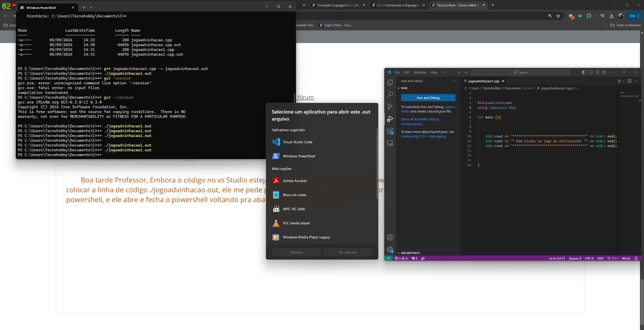Open 'Show all automatic debug configurations' link
644x330 pixels.
pos(420,122)
